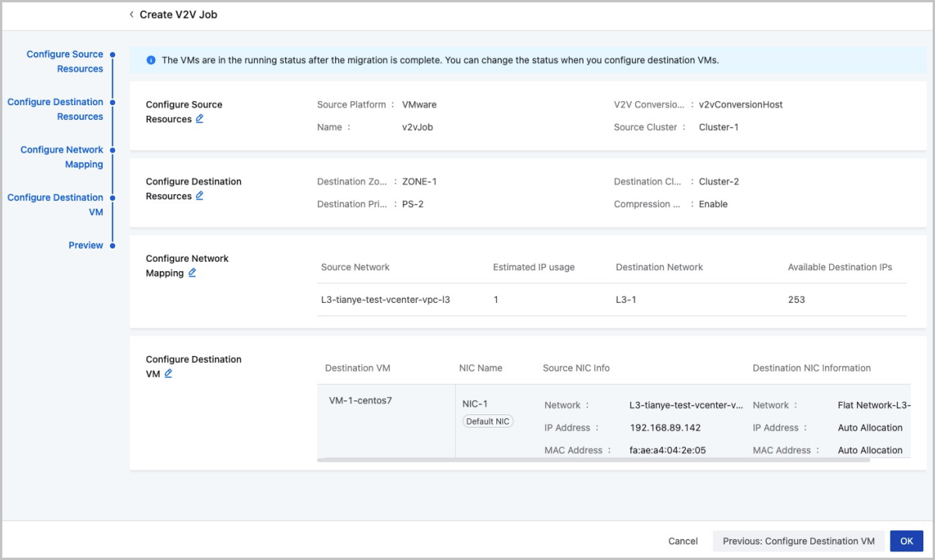
Task: Select the Preview step in sidebar
Action: [x=86, y=245]
